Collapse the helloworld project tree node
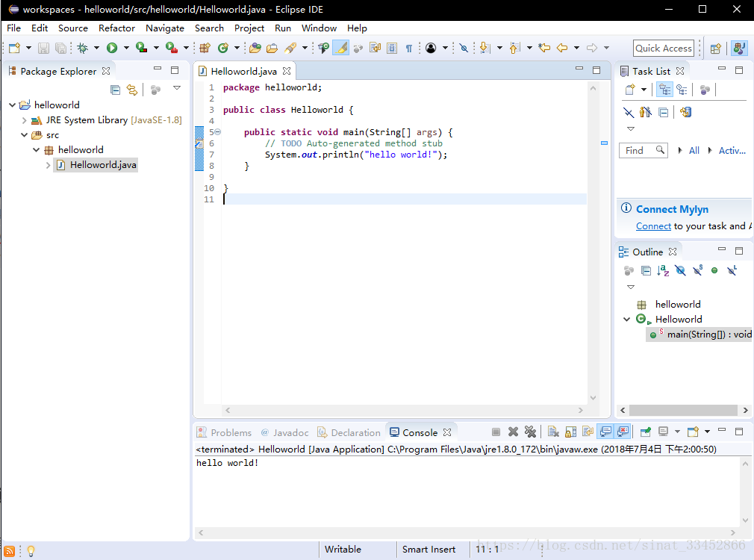Image resolution: width=754 pixels, height=560 pixels. coord(13,105)
